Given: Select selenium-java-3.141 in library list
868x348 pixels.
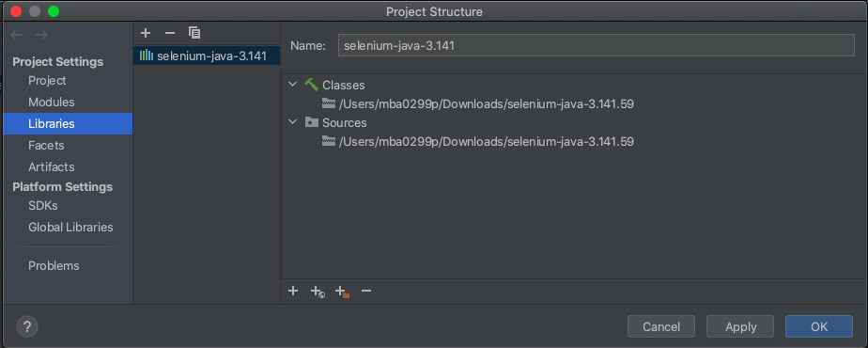Looking at the screenshot, I should (207, 55).
